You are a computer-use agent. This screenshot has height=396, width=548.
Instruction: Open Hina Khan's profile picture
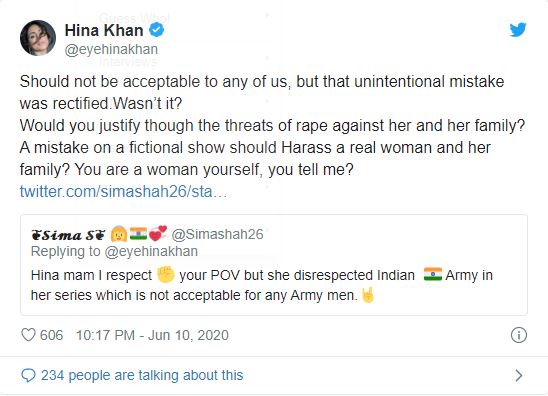[38, 38]
